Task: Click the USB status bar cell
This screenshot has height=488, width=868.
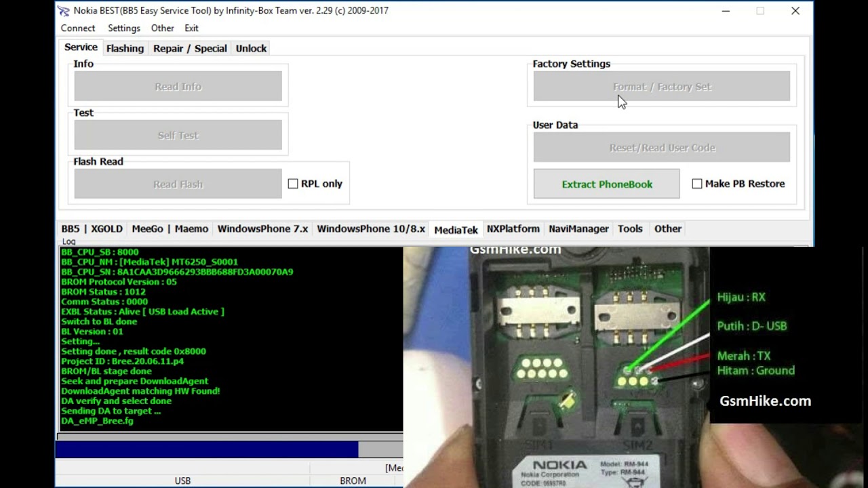Action: [x=182, y=481]
